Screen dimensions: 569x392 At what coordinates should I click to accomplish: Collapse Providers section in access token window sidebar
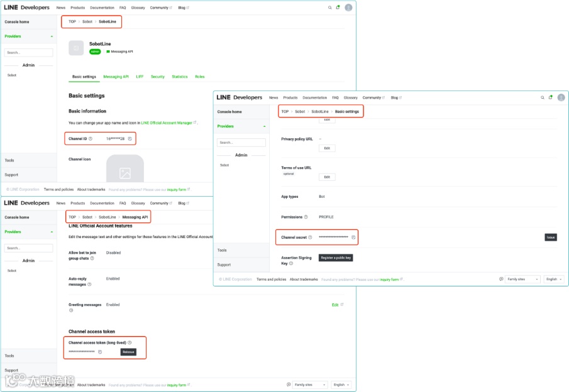(x=52, y=232)
